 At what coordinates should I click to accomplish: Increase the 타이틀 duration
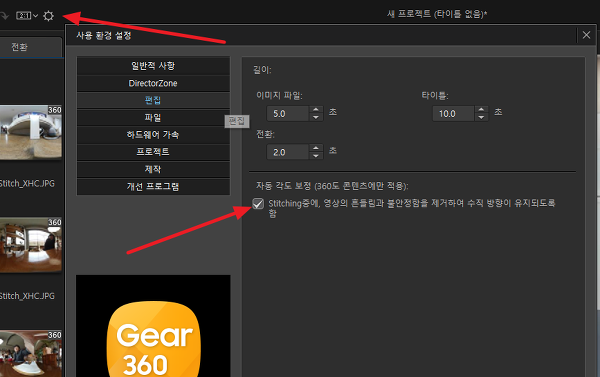pyautogui.click(x=481, y=109)
